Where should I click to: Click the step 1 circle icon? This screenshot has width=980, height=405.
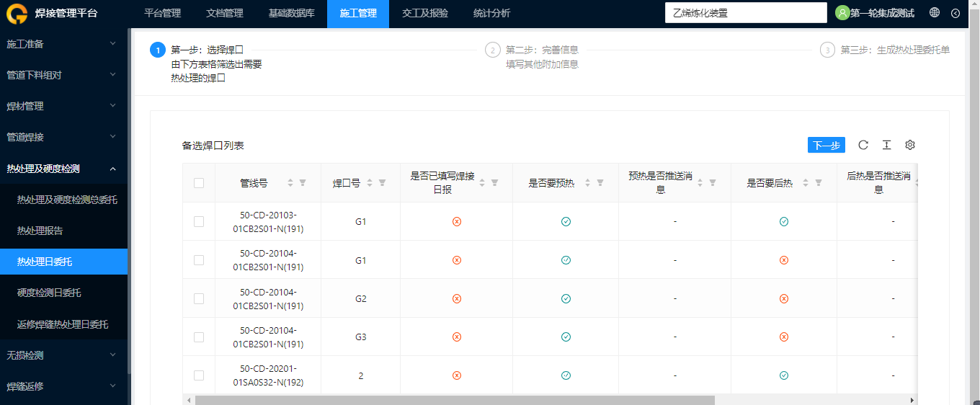coord(158,50)
